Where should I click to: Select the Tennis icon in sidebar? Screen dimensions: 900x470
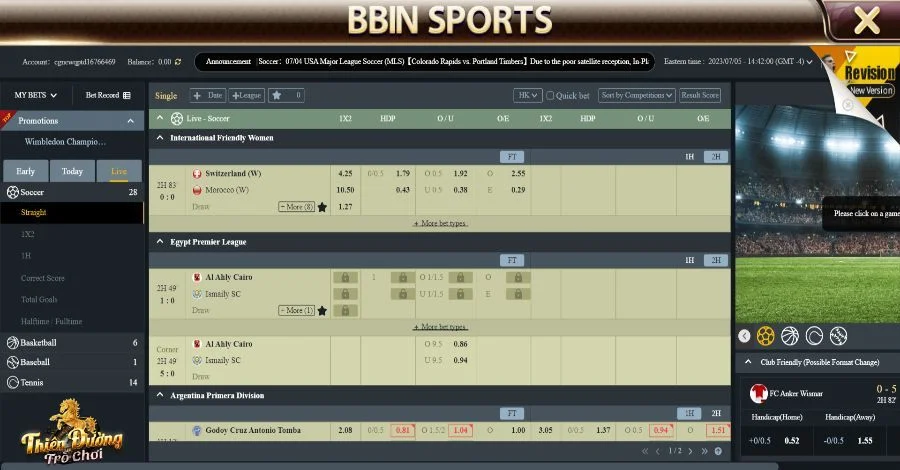coord(13,382)
